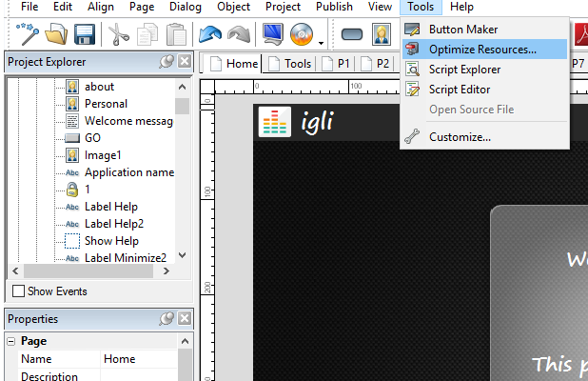Select Customize in the Tools menu
The height and width of the screenshot is (381, 588).
pyautogui.click(x=460, y=136)
